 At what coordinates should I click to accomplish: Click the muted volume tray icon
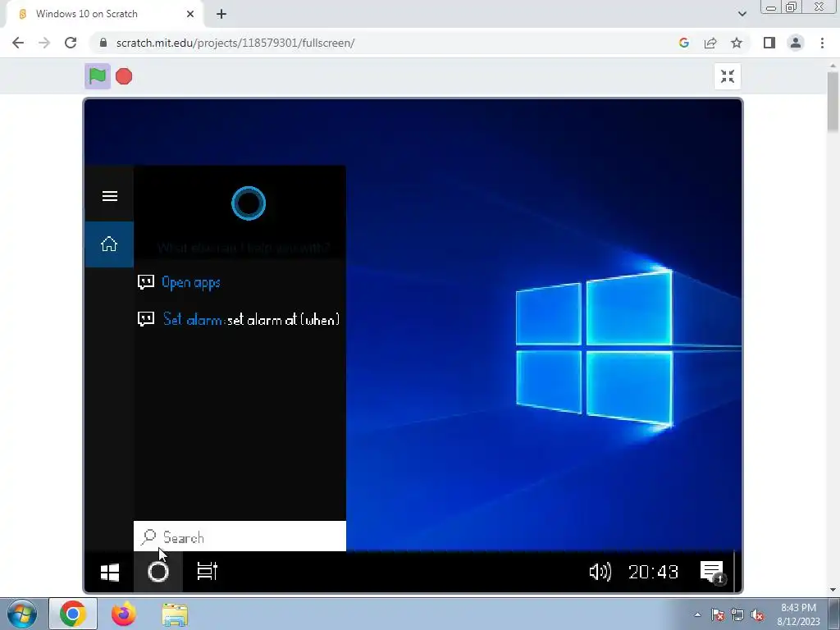(x=757, y=614)
